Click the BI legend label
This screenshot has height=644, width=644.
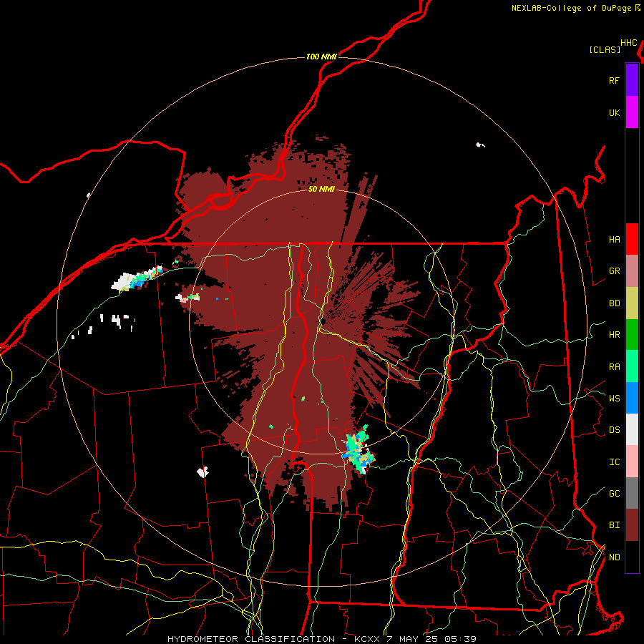pos(614,525)
